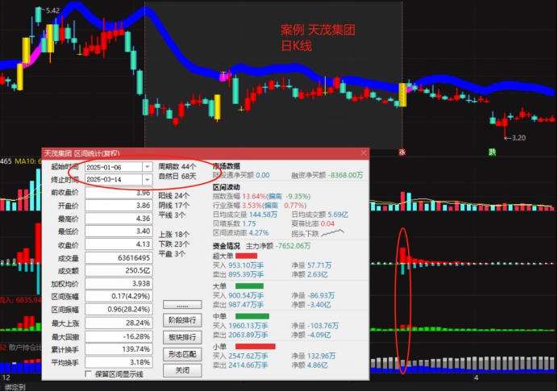Click the 超大单 买入 953.10万手 text
The height and width of the screenshot is (392, 558).
click(x=238, y=265)
